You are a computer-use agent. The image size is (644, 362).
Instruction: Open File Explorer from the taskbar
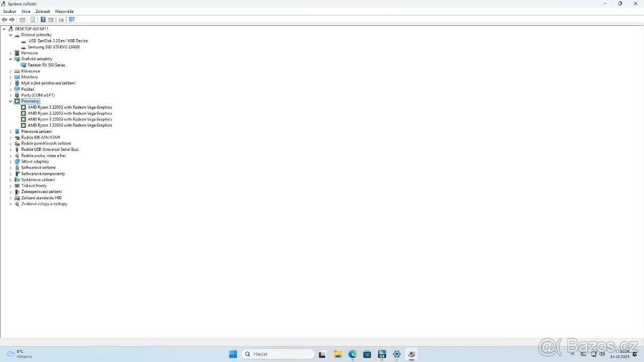click(338, 354)
